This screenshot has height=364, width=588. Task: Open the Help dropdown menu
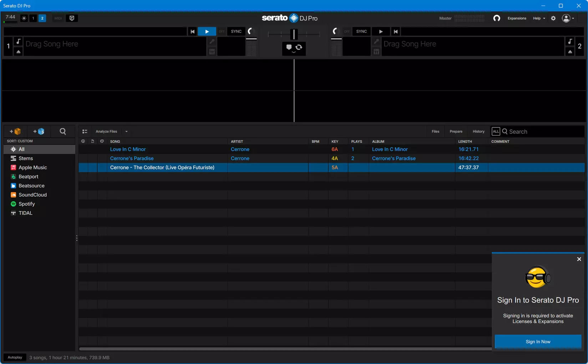click(539, 18)
